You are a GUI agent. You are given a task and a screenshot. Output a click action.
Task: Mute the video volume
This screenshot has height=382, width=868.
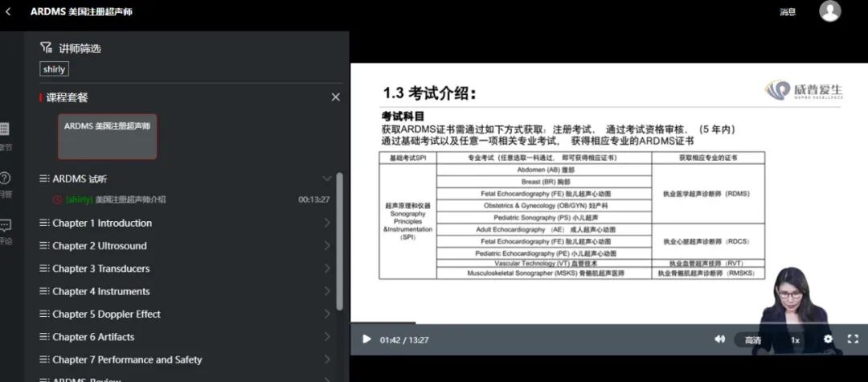719,339
